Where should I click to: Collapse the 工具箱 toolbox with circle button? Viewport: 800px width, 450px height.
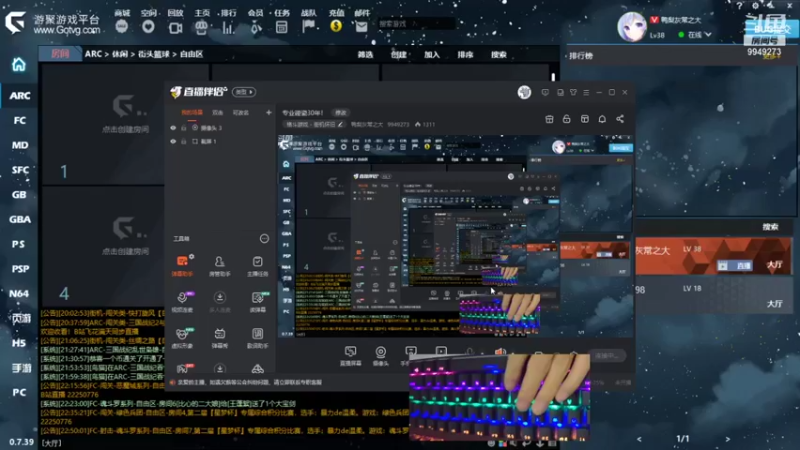coord(264,238)
